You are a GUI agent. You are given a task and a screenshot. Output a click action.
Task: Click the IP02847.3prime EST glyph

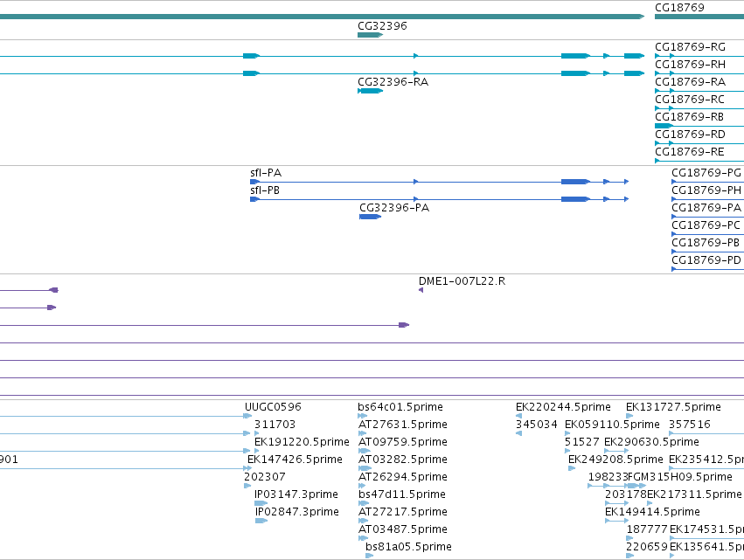point(261,521)
